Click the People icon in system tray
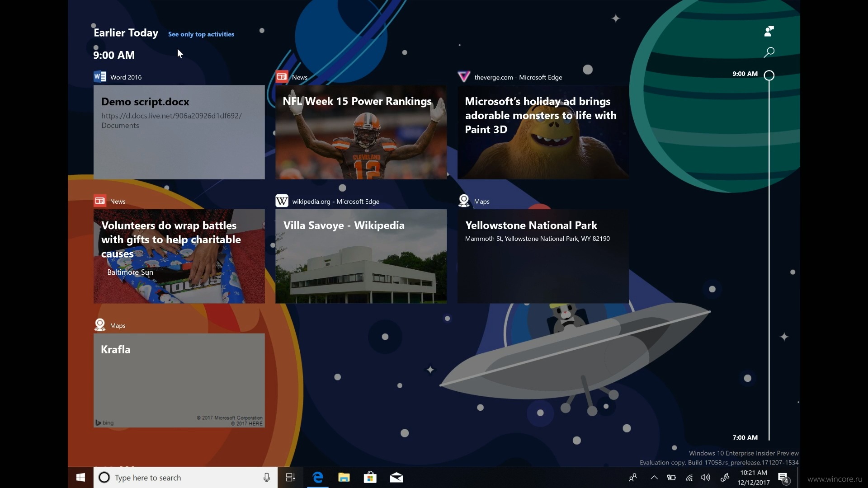The image size is (868, 488). [633, 478]
